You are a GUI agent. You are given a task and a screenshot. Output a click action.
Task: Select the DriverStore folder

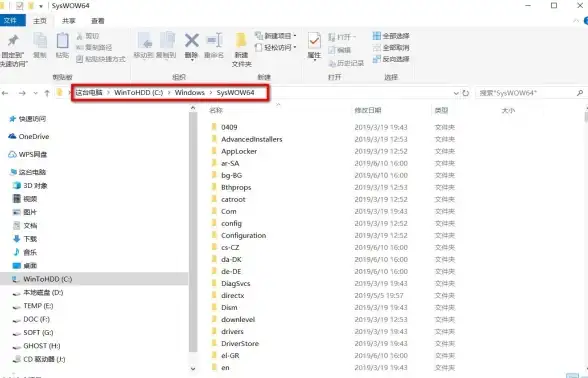pyautogui.click(x=235, y=344)
